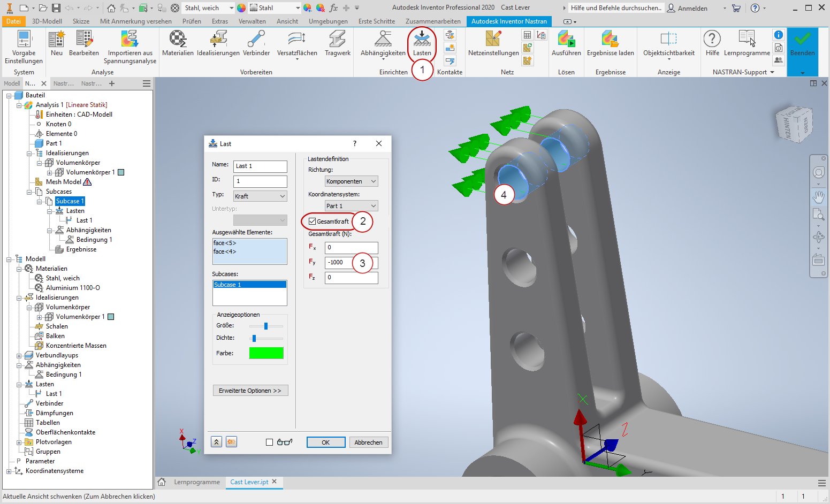This screenshot has height=504, width=830.
Task: Expand the NASTRAN-Support panel dropdown
Action: pyautogui.click(x=772, y=72)
